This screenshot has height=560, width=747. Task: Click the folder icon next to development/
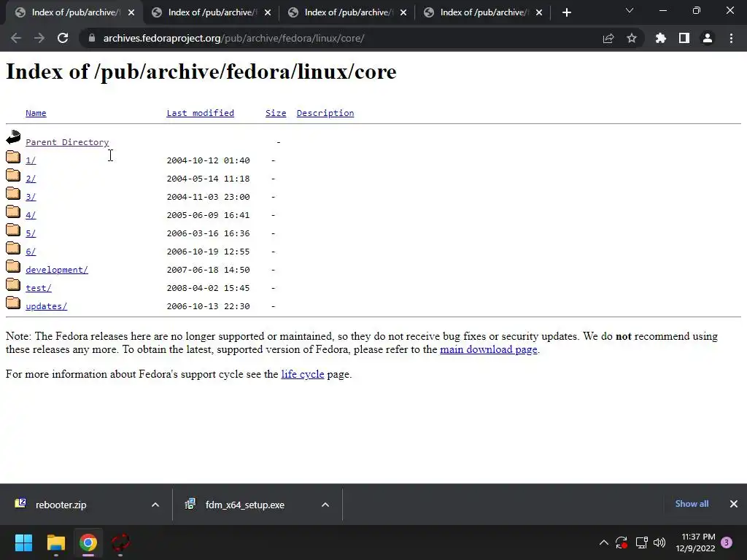pos(13,266)
